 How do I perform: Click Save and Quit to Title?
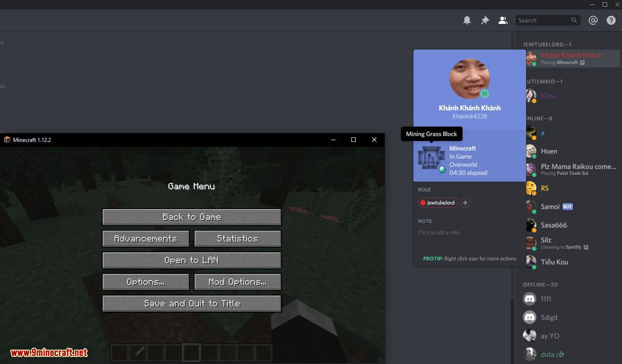(192, 304)
